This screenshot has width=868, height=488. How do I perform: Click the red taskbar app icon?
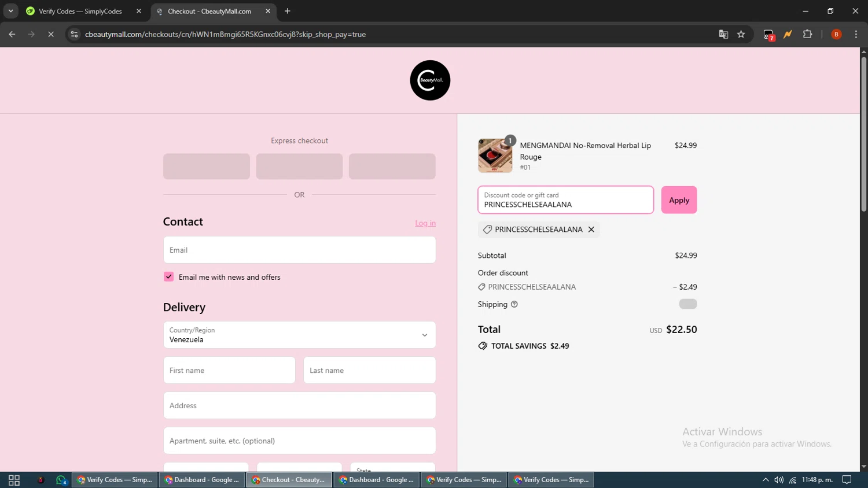tap(41, 480)
